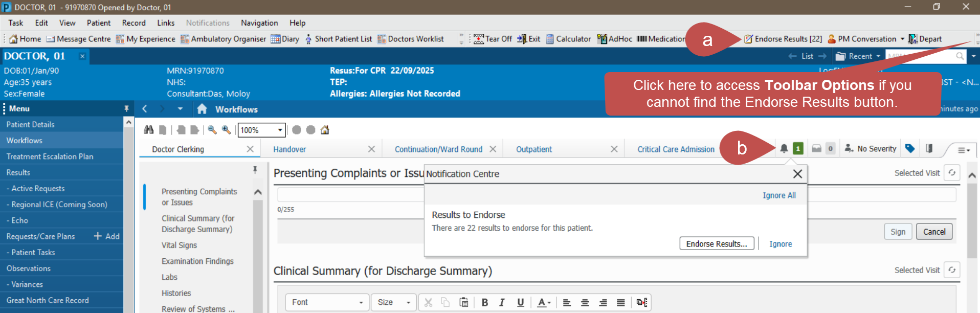Open the blue tag icon
Screen dimensions: 980x313
coord(909,149)
